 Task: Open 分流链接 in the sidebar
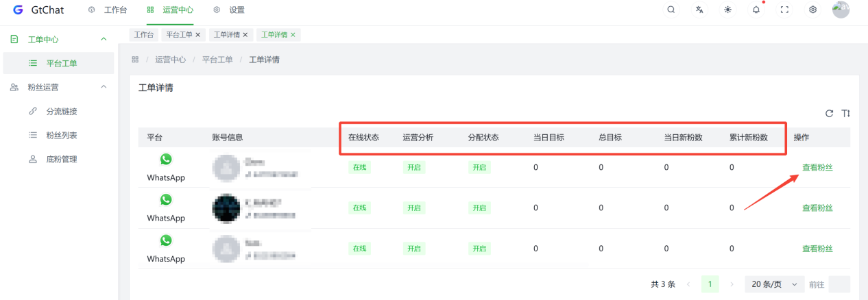click(61, 111)
